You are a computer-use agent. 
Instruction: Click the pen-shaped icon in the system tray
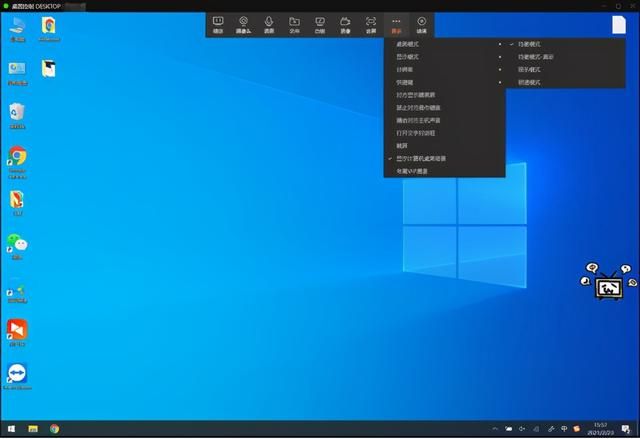(x=551, y=429)
